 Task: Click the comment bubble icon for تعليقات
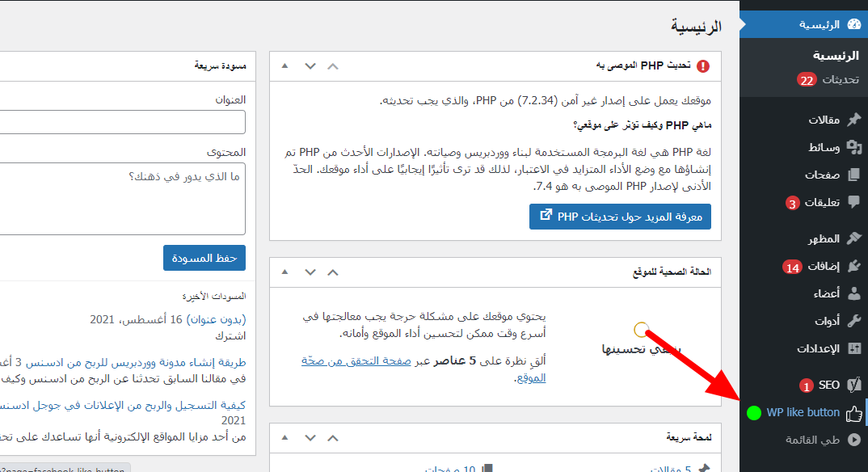point(854,202)
